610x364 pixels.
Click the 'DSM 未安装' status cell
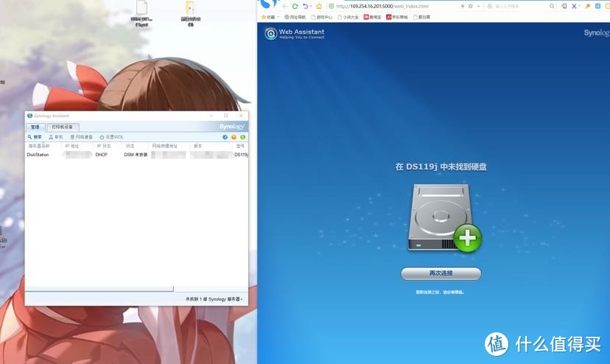point(136,155)
